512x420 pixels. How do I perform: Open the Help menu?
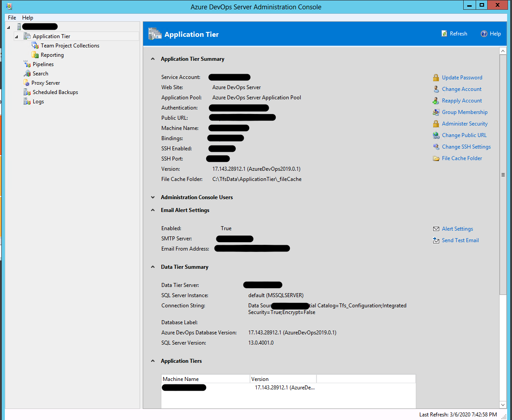click(27, 18)
